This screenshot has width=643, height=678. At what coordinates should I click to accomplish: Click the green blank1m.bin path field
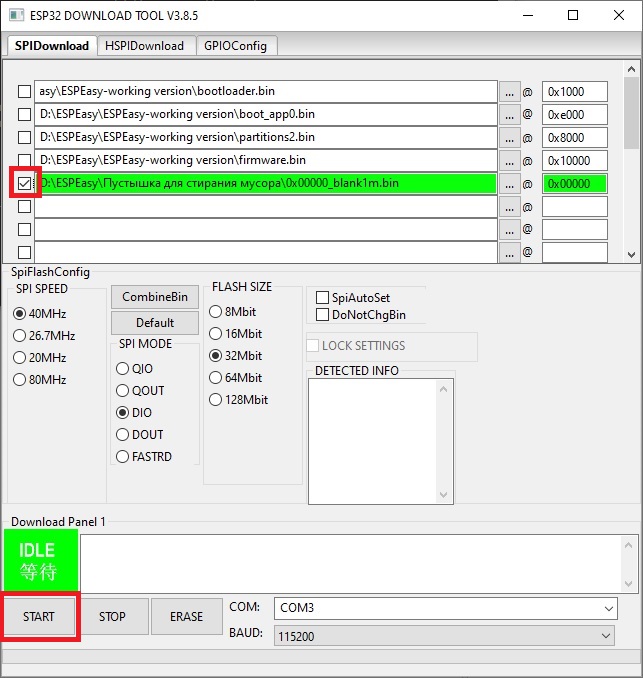pyautogui.click(x=266, y=183)
